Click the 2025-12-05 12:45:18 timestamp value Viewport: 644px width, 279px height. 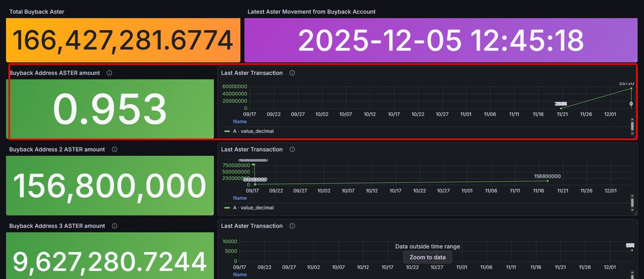point(441,41)
